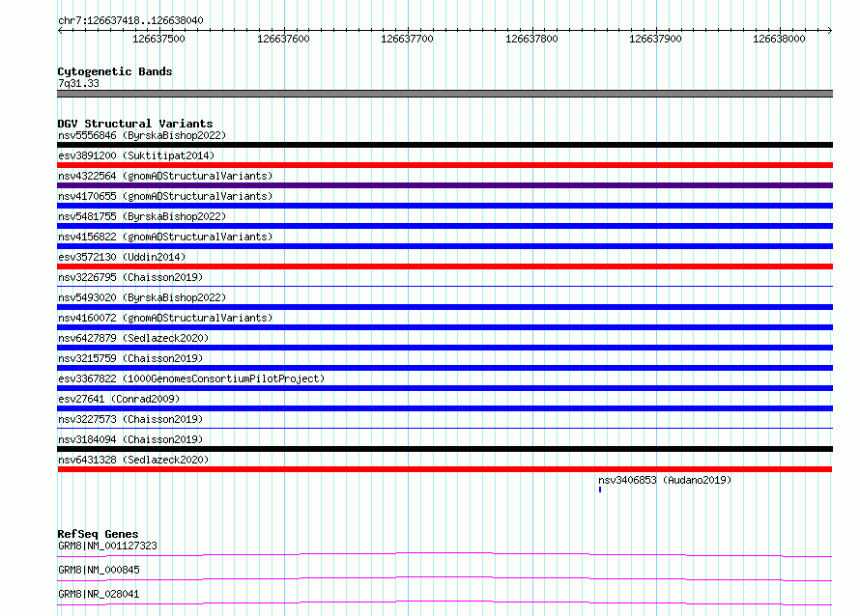The image size is (860, 616).
Task: Open the nsv5481755 (ByrskaBishop2022) variant
Action: pos(142,216)
